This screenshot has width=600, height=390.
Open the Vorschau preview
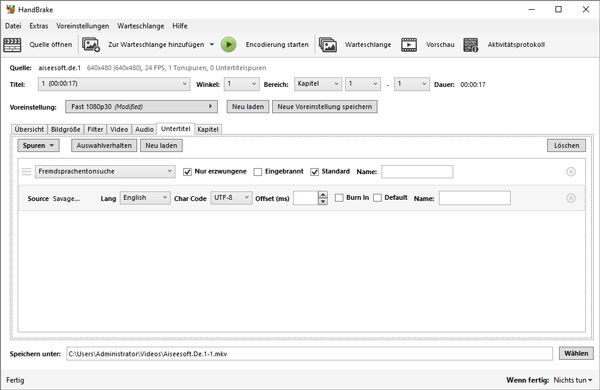440,45
